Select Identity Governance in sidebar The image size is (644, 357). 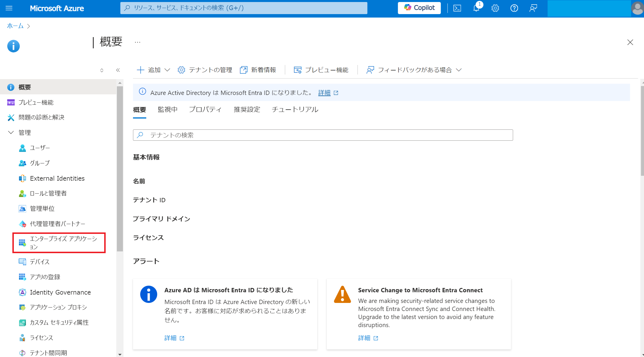pos(60,292)
